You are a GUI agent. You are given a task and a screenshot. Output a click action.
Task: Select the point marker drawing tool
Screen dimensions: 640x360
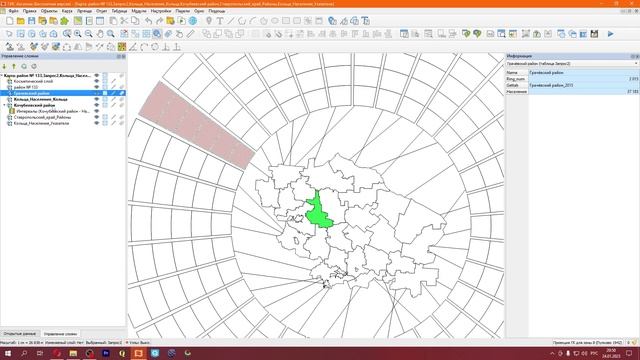pyautogui.click(x=209, y=21)
